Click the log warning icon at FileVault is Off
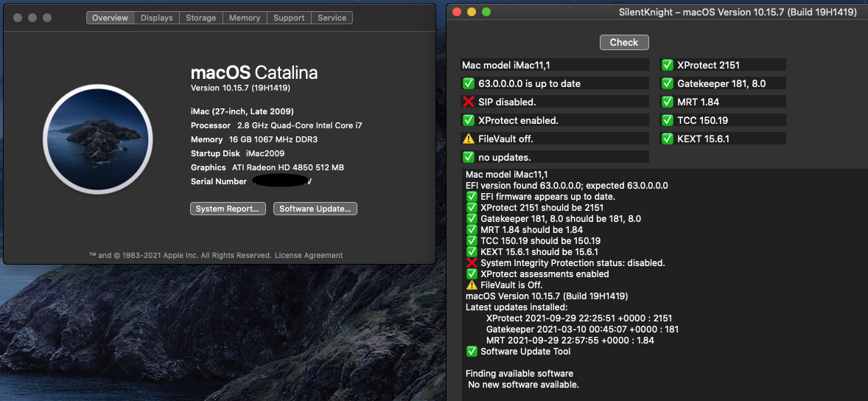868x401 pixels. 472,285
